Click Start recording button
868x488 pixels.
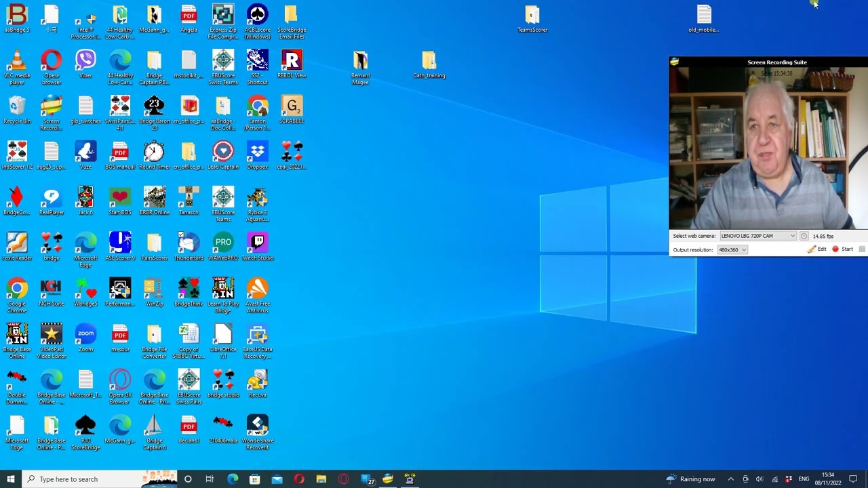click(x=843, y=249)
